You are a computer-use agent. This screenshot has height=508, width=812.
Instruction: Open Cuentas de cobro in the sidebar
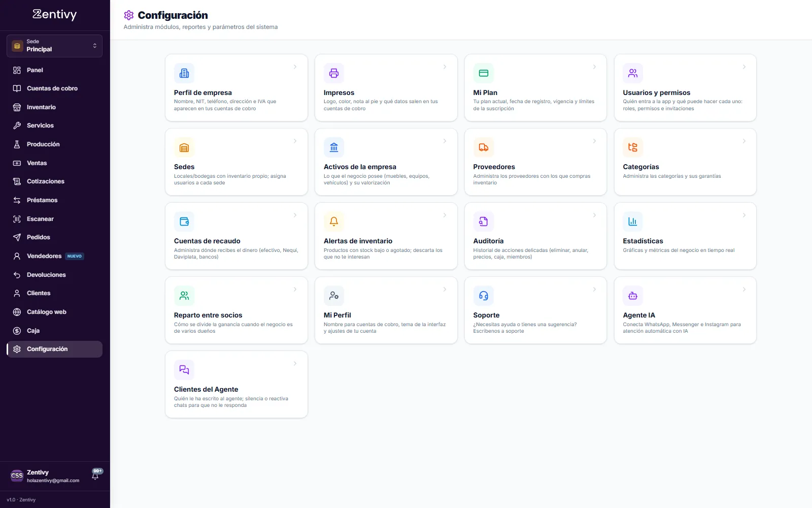coord(54,88)
